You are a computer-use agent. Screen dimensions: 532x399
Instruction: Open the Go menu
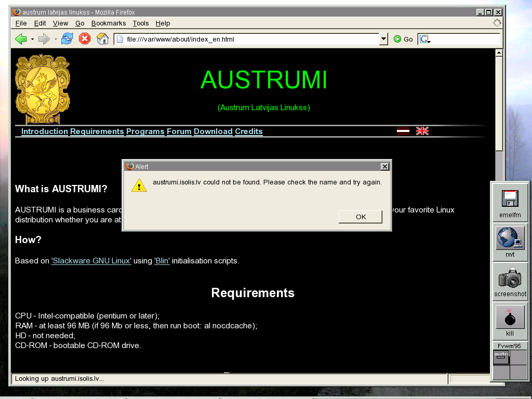(79, 23)
